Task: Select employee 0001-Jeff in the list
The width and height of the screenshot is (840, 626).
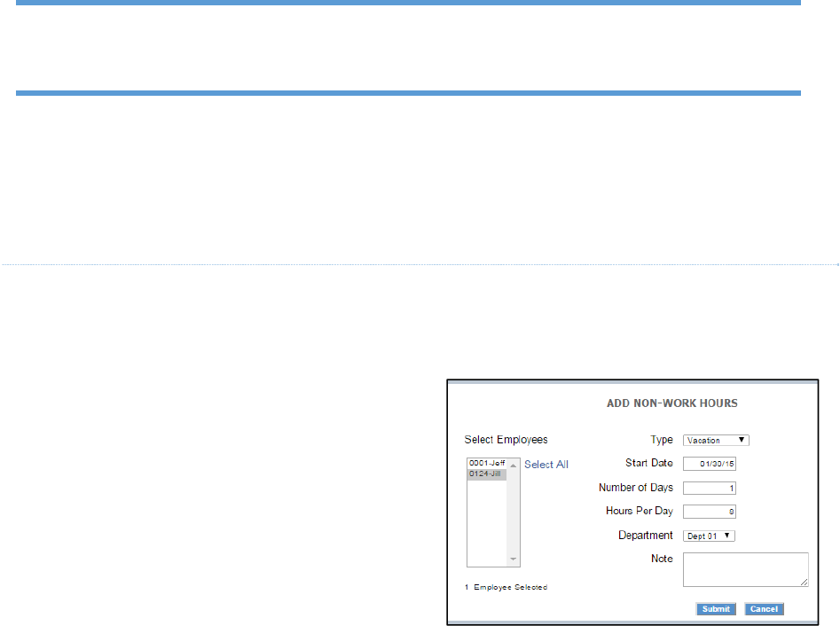Action: (x=486, y=463)
